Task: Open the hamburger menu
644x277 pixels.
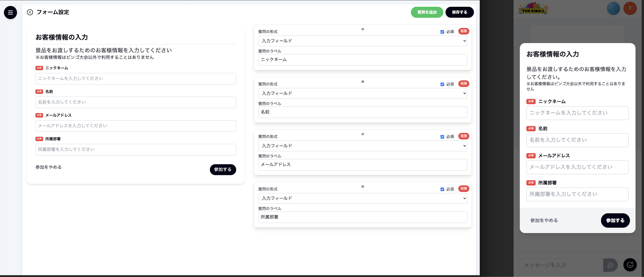Action: (10, 12)
